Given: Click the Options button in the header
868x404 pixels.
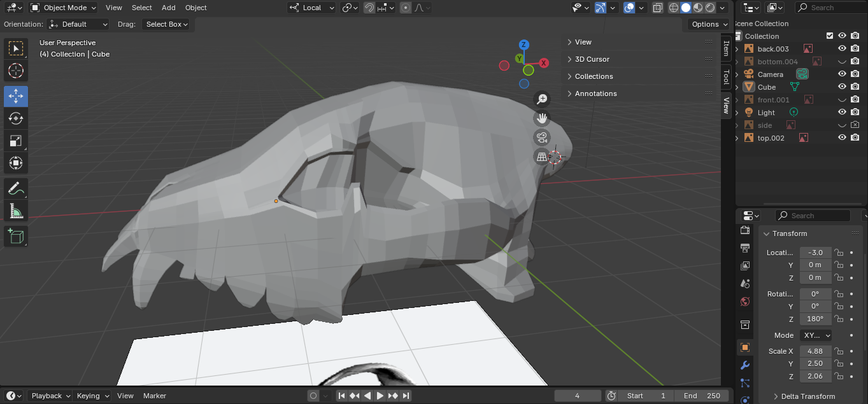Looking at the screenshot, I should (x=707, y=24).
